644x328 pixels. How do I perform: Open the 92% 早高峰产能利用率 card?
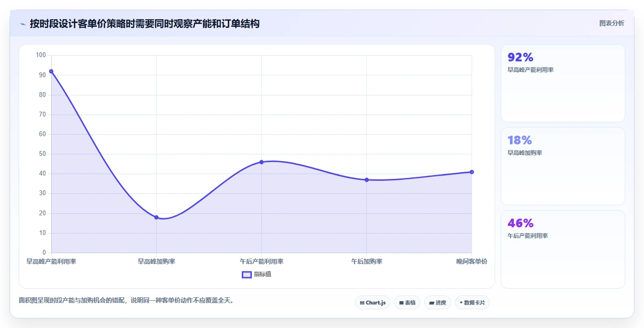coord(563,83)
